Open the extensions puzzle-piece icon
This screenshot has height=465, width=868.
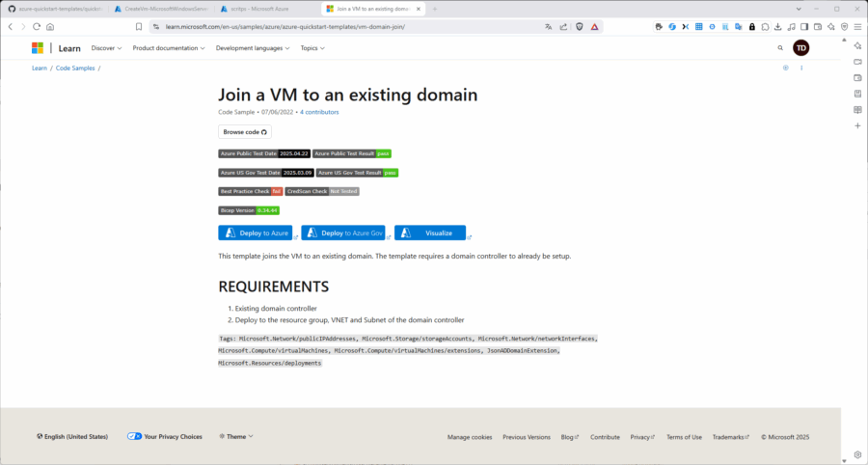[765, 27]
